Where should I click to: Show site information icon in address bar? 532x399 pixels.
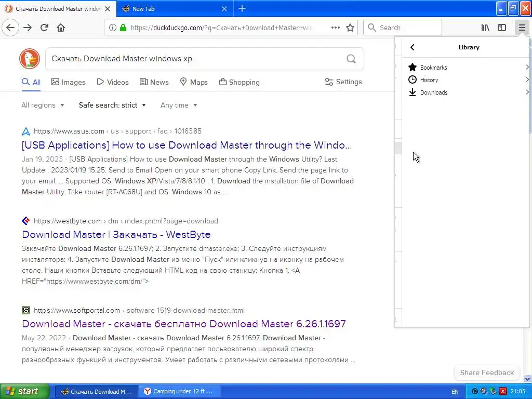(x=112, y=28)
